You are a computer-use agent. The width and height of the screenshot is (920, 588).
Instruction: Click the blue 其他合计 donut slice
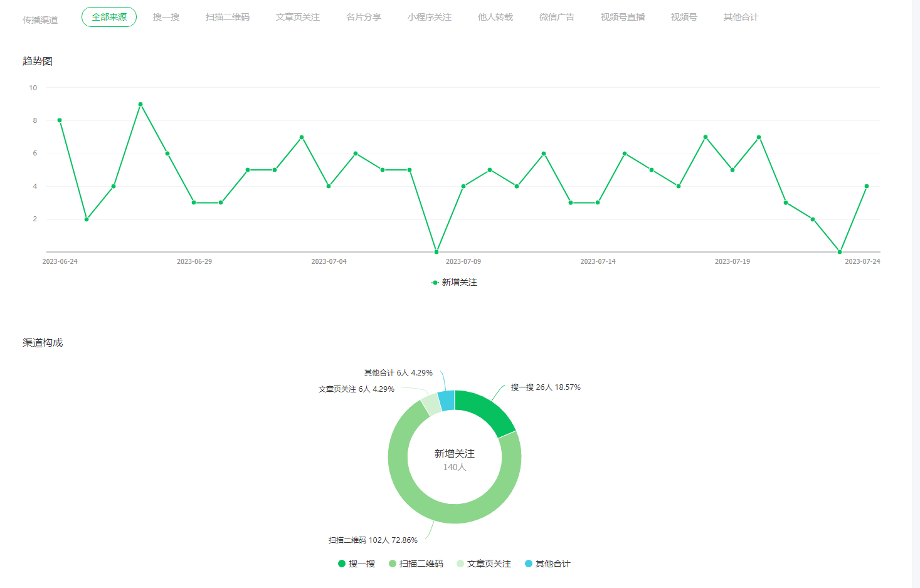pyautogui.click(x=447, y=401)
